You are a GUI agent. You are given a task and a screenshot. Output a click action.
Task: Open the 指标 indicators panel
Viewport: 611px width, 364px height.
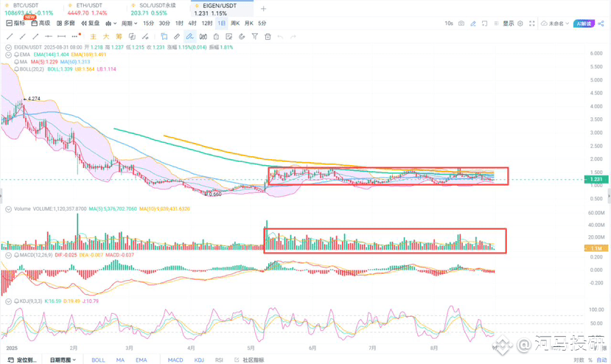[15, 24]
